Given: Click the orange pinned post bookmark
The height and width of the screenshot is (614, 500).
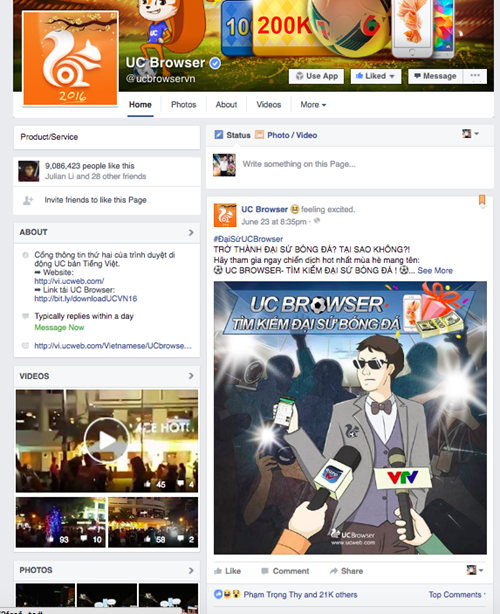Looking at the screenshot, I should [x=482, y=200].
